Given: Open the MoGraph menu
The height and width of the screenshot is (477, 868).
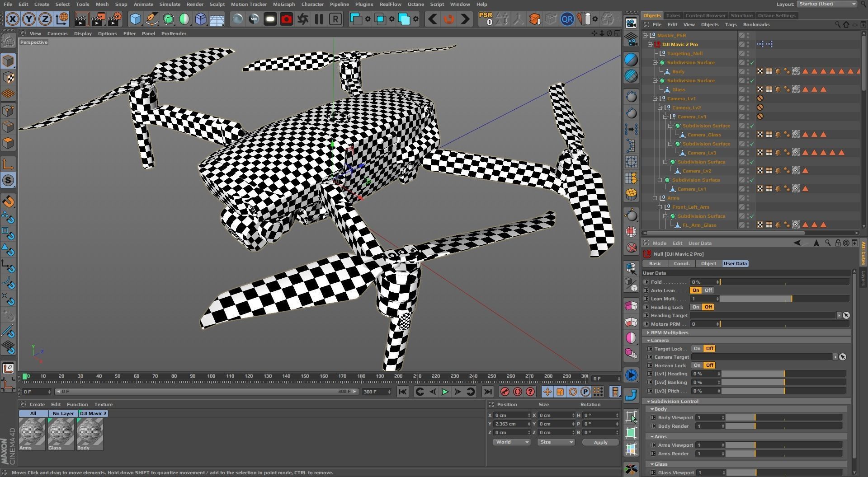Looking at the screenshot, I should click(284, 4).
